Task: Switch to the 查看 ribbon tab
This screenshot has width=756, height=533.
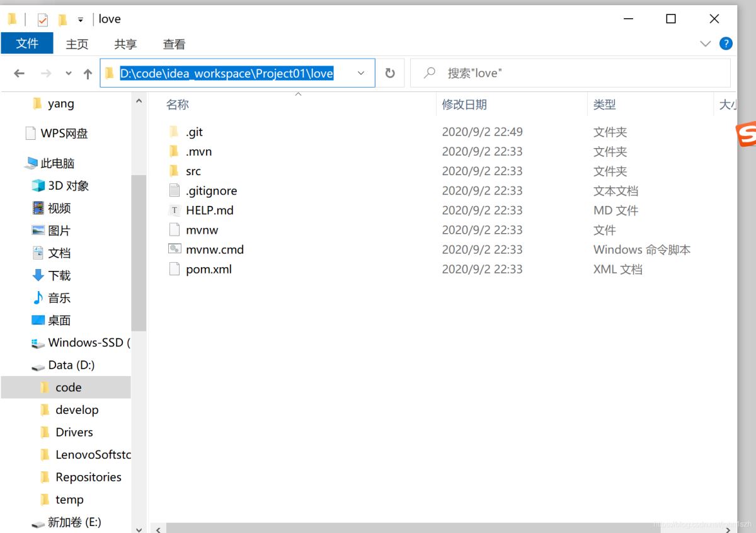Action: click(x=173, y=43)
